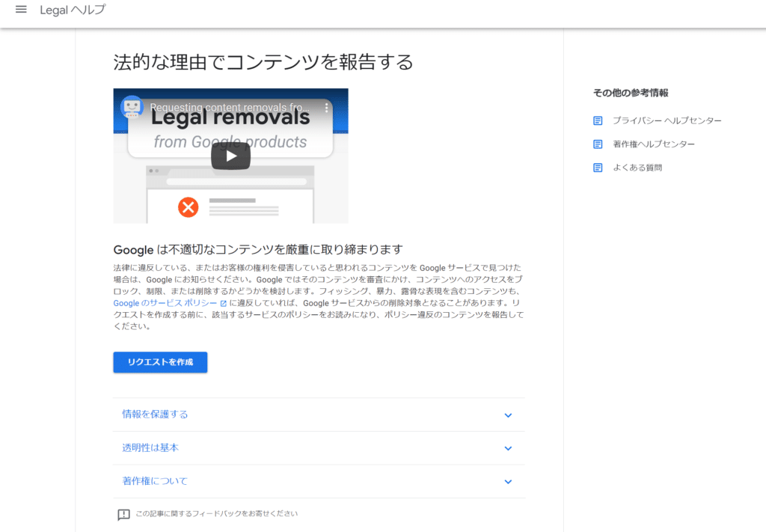Image resolution: width=766 pixels, height=532 pixels.
Task: Click the video channel avatar icon
Action: tap(132, 108)
